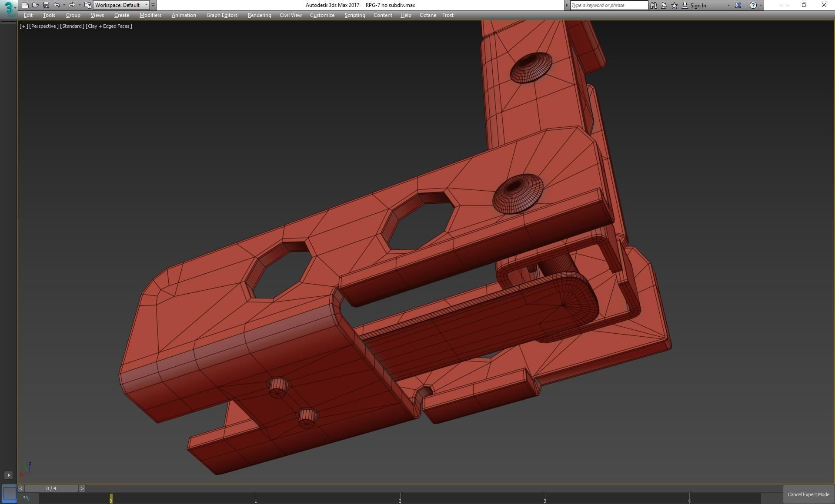Click the Cancel Expert Mode button

[x=808, y=494]
